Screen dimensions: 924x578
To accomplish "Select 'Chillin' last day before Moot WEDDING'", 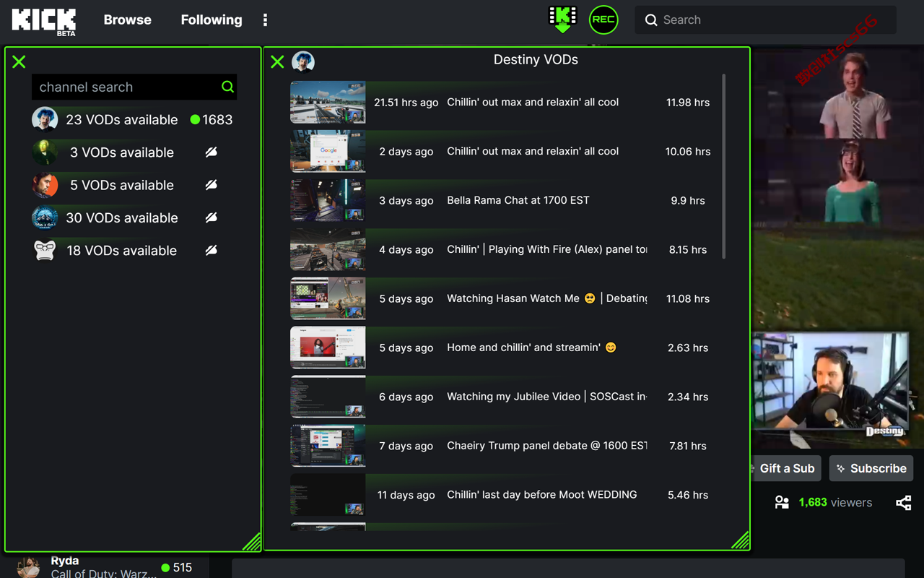I will coord(542,495).
